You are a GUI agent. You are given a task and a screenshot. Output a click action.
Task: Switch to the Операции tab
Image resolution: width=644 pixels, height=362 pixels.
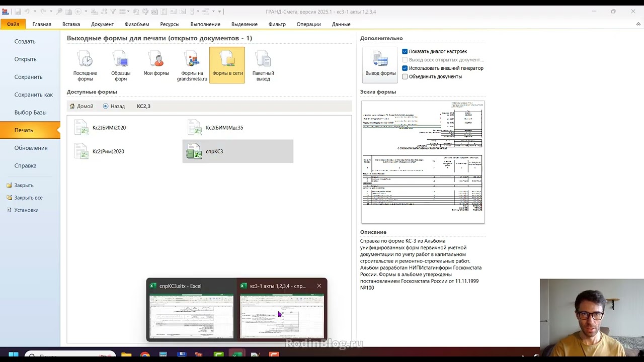click(309, 24)
